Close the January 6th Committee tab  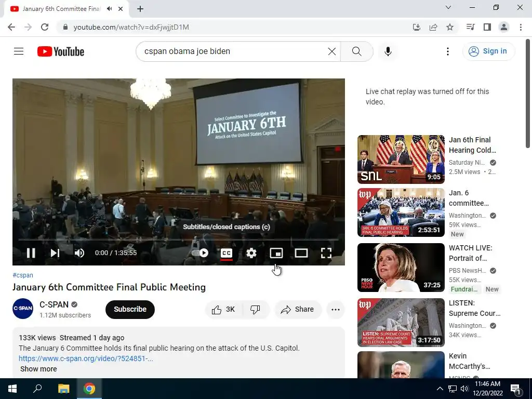(x=121, y=9)
